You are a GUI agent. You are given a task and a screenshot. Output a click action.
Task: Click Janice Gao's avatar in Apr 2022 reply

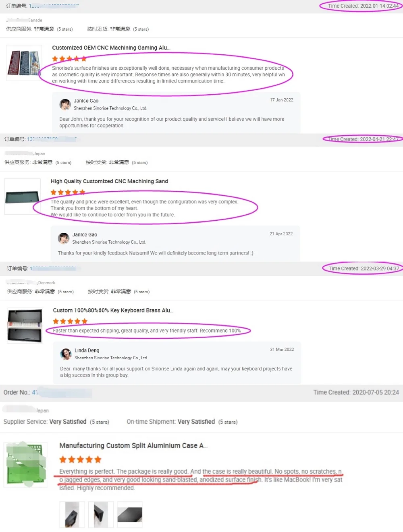[x=64, y=238]
